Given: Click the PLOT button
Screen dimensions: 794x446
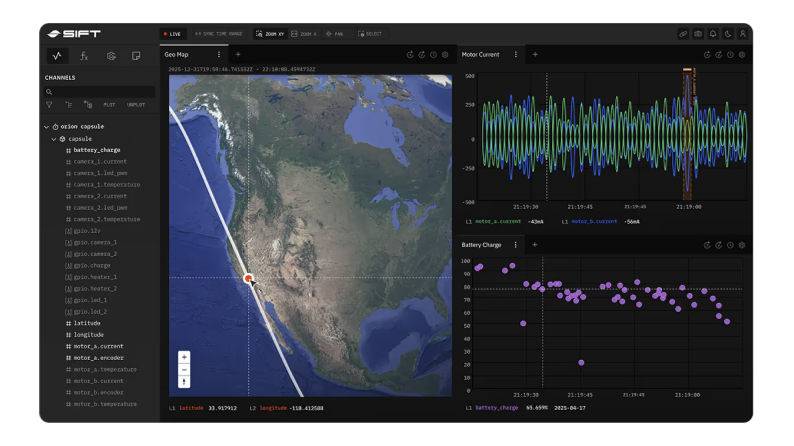Looking at the screenshot, I should [x=109, y=105].
